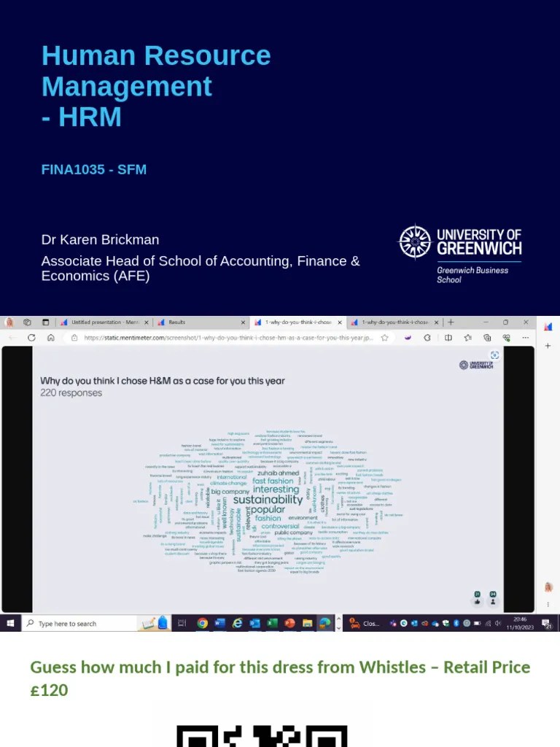Open File Explorer from taskbar
The width and height of the screenshot is (560, 747).
point(307,623)
